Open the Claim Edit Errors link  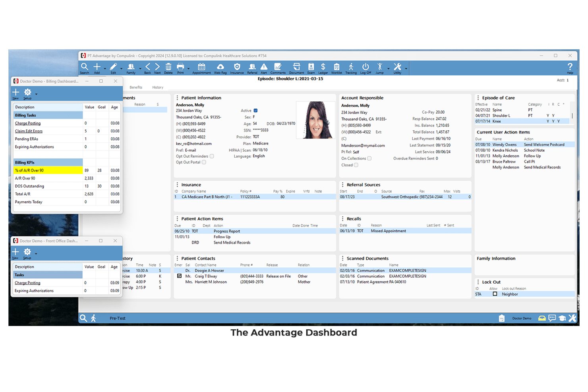click(x=29, y=131)
